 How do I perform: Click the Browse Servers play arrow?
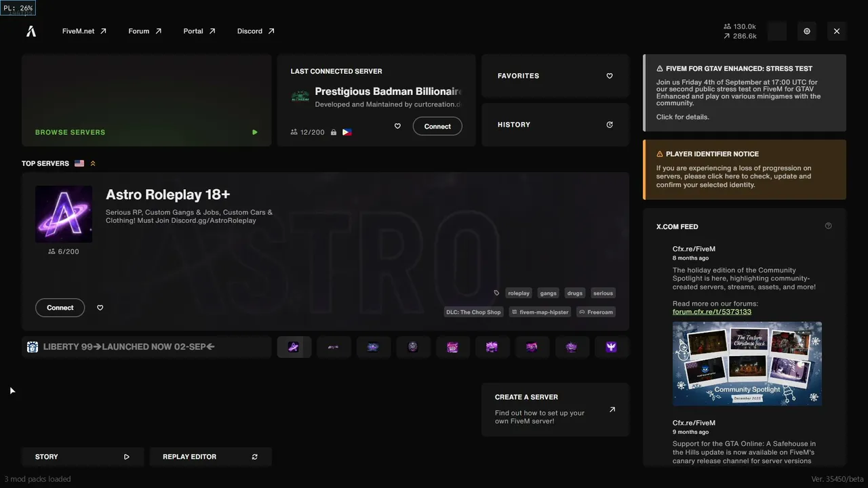(255, 132)
